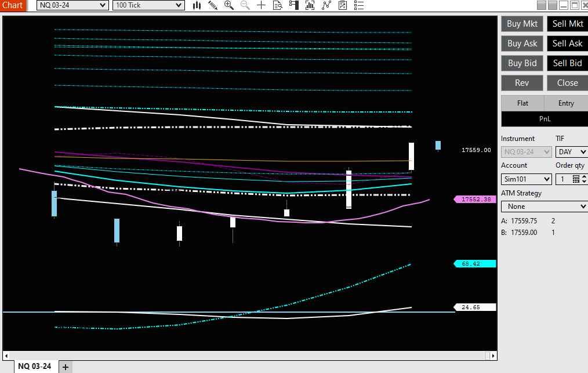
Task: Click the second gray link square
Action: click(553, 5)
